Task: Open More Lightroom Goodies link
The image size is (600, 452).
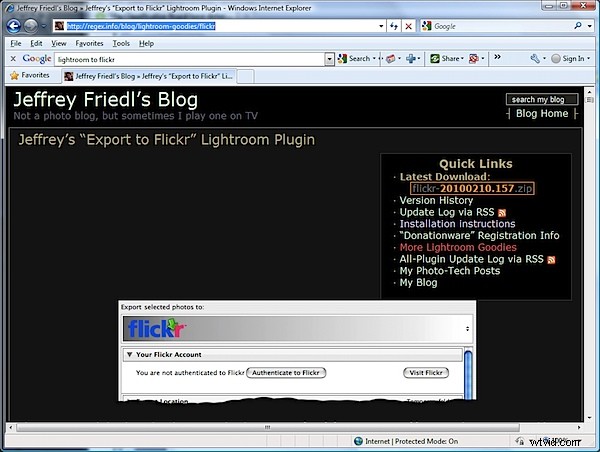Action: coord(458,248)
